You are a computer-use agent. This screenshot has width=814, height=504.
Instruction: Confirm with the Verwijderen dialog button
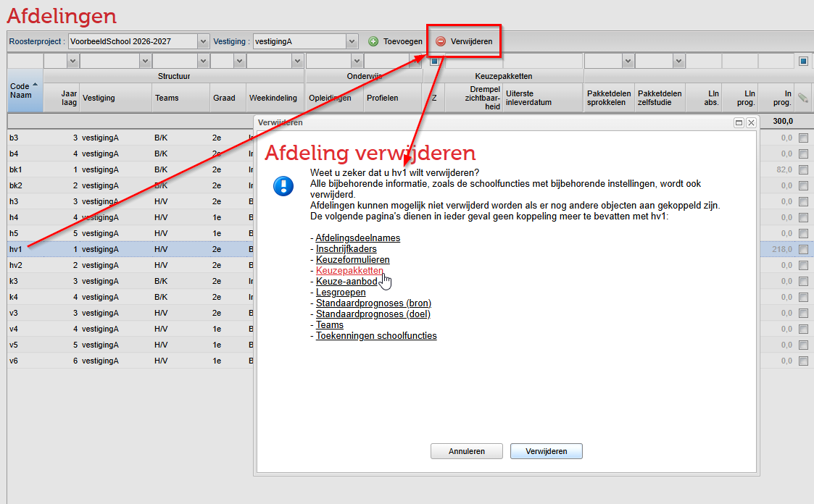(546, 451)
